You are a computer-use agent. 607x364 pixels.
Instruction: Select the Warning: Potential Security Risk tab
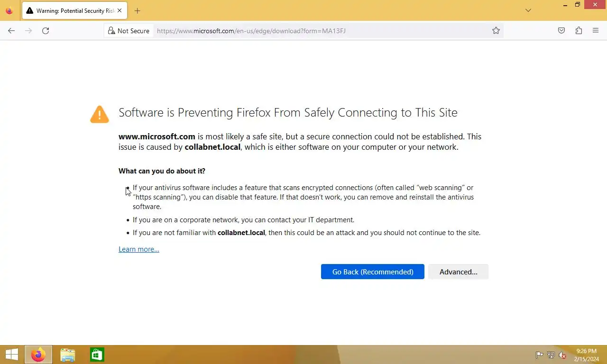coord(71,10)
